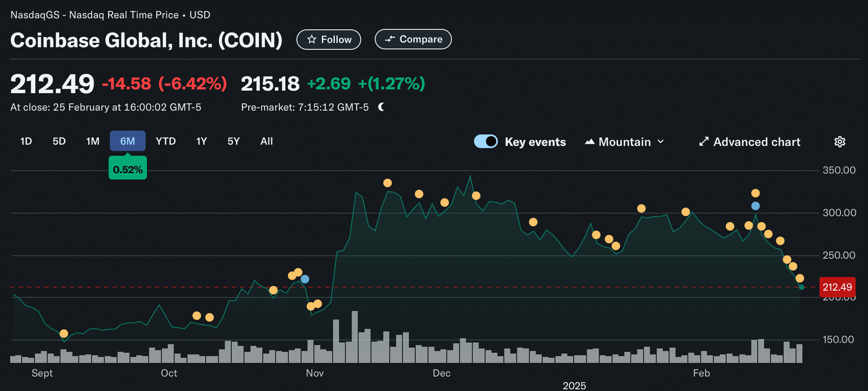
Task: Click the Nov label on time axis
Action: [x=315, y=373]
